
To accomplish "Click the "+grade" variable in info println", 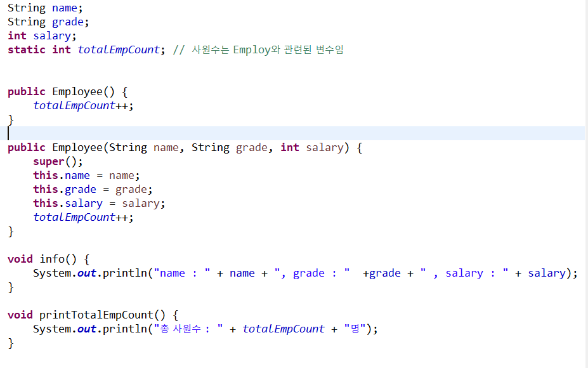I will (x=382, y=273).
